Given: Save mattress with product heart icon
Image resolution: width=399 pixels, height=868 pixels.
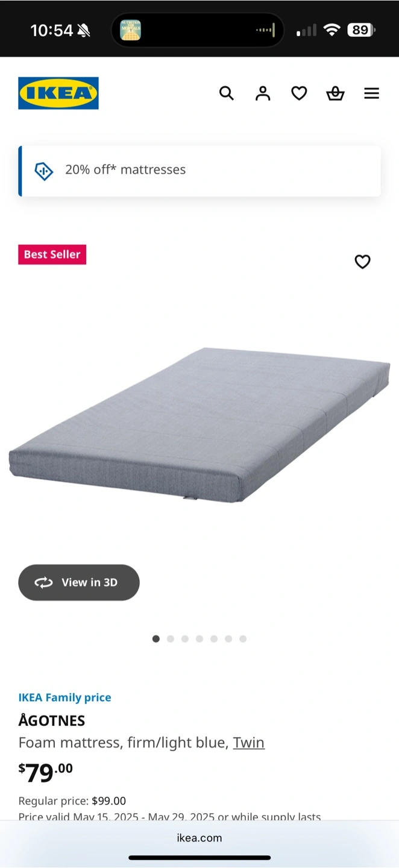Looking at the screenshot, I should click(x=362, y=262).
